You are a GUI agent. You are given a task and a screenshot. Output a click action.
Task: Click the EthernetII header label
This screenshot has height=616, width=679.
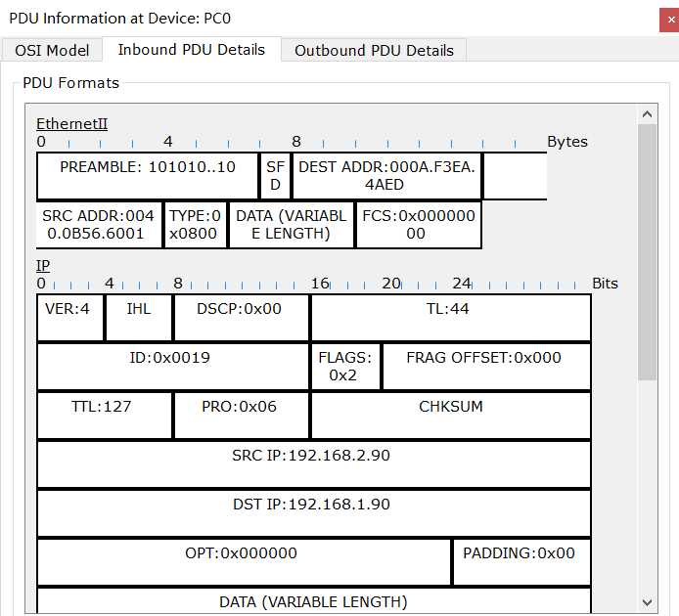71,124
